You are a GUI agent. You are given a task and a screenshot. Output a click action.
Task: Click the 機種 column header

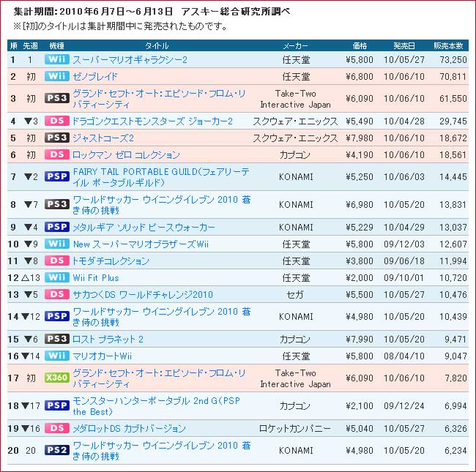pos(57,46)
